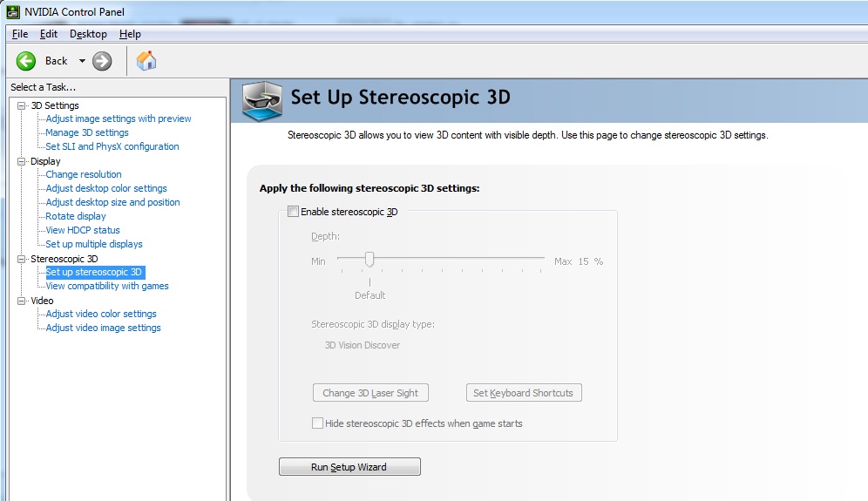
Task: Select the 3D Settings category label
Action: [x=55, y=105]
